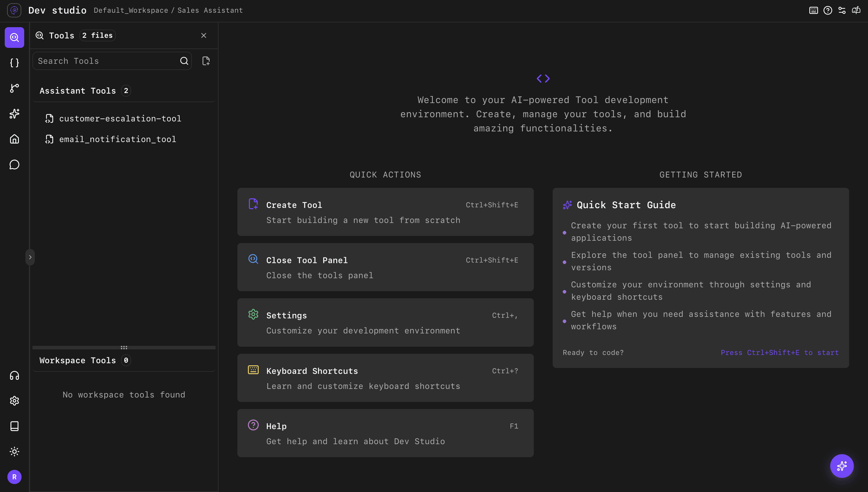The height and width of the screenshot is (492, 868).
Task: Click the sidebar expand chevron handle
Action: [x=30, y=257]
